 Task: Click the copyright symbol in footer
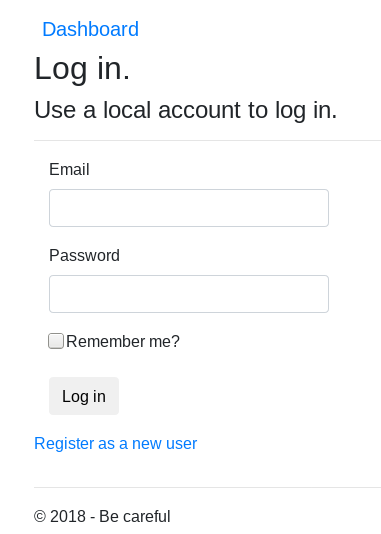pyautogui.click(x=40, y=517)
